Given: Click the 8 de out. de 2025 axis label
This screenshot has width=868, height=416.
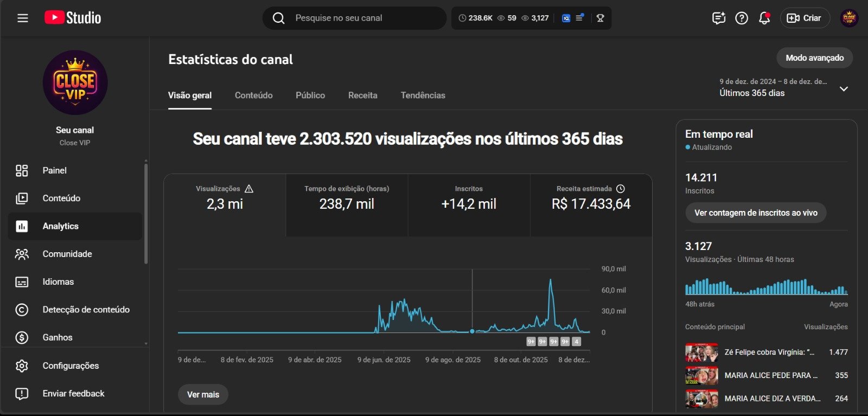Looking at the screenshot, I should (521, 360).
